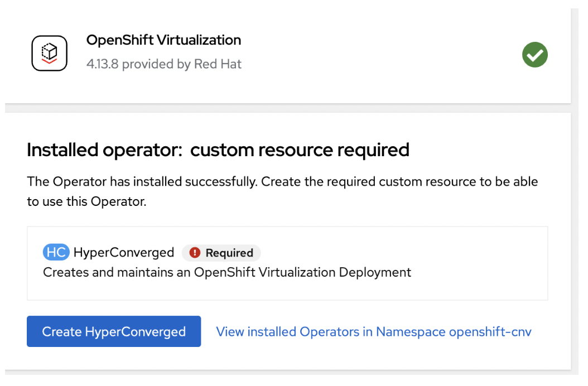
Task: Click the OpenShift Virtualization operator logo icon
Action: pos(49,53)
